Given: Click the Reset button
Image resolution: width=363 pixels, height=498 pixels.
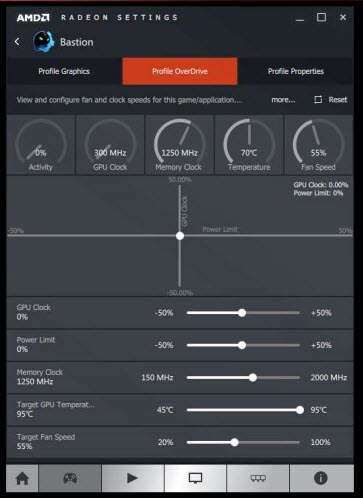Looking at the screenshot, I should [331, 100].
